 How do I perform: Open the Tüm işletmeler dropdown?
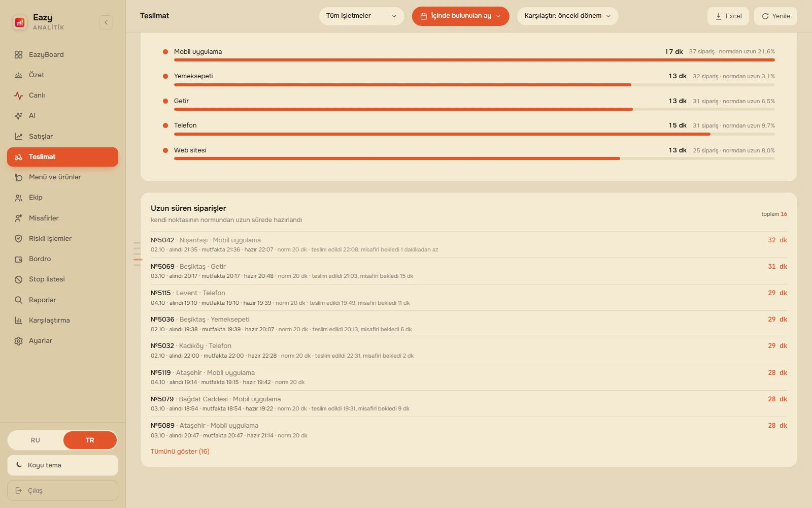(361, 16)
